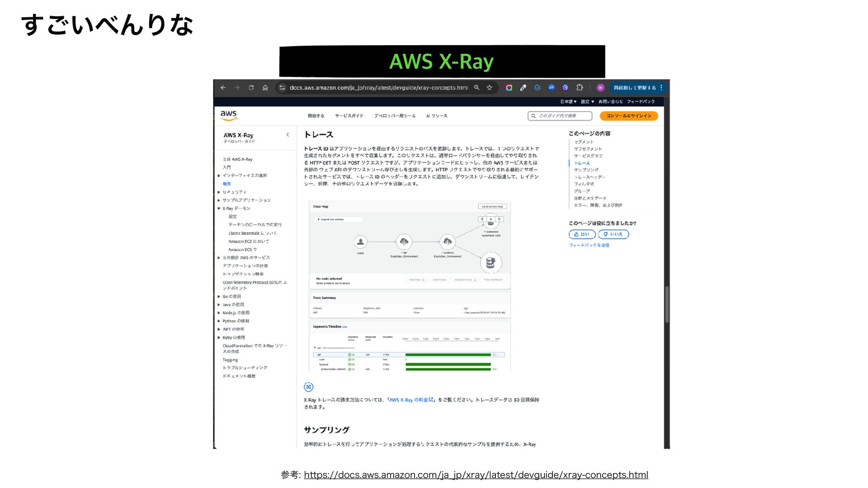Click the feedback icon below trace image
The height and width of the screenshot is (488, 868).
(x=308, y=387)
